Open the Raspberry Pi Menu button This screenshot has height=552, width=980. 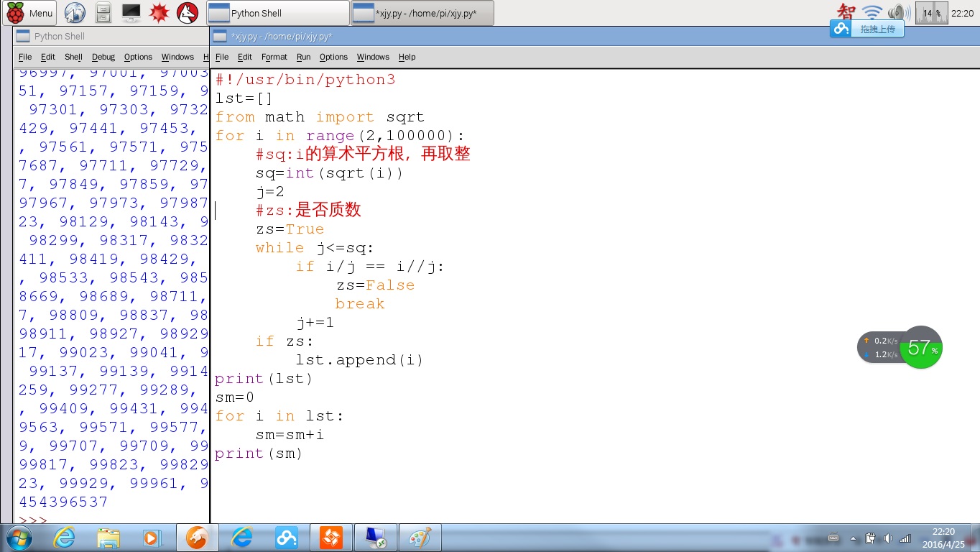pyautogui.click(x=29, y=13)
